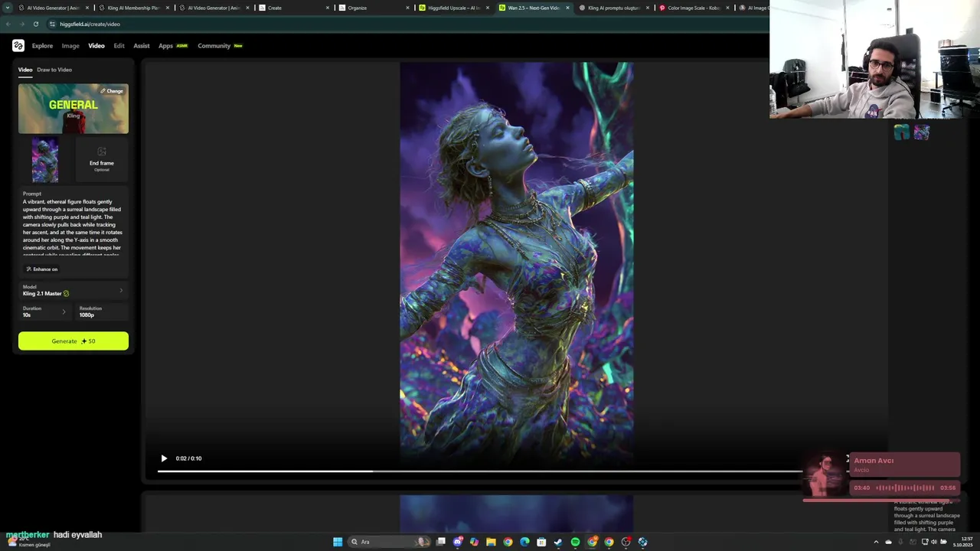Select the Video tab in side panel
Viewport: 980px width, 551px height.
[25, 70]
